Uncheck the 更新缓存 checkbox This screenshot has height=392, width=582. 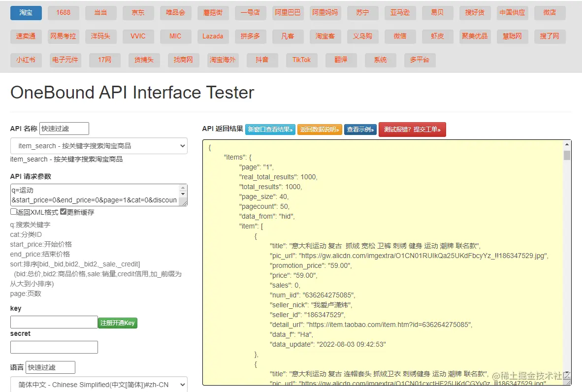[x=63, y=212]
